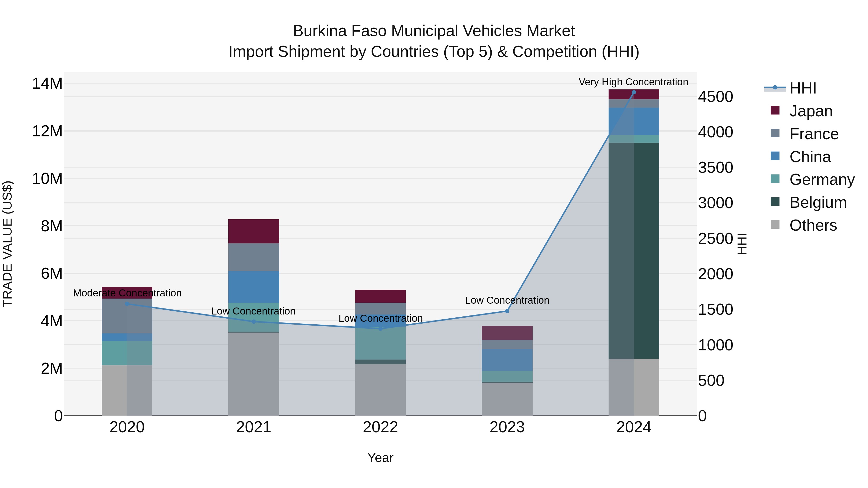This screenshot has height=488, width=868.
Task: Click the Japan segment of the 2021 bar
Action: (254, 231)
